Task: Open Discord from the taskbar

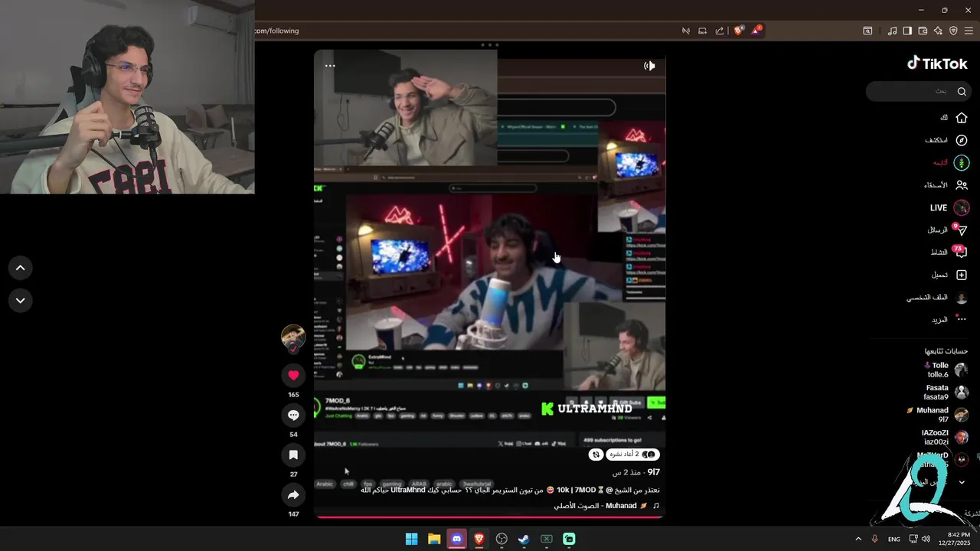Action: pos(457,539)
